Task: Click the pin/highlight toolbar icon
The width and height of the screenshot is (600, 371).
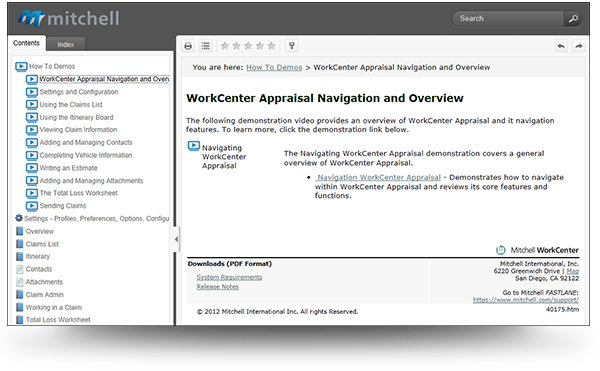Action: pyautogui.click(x=292, y=46)
